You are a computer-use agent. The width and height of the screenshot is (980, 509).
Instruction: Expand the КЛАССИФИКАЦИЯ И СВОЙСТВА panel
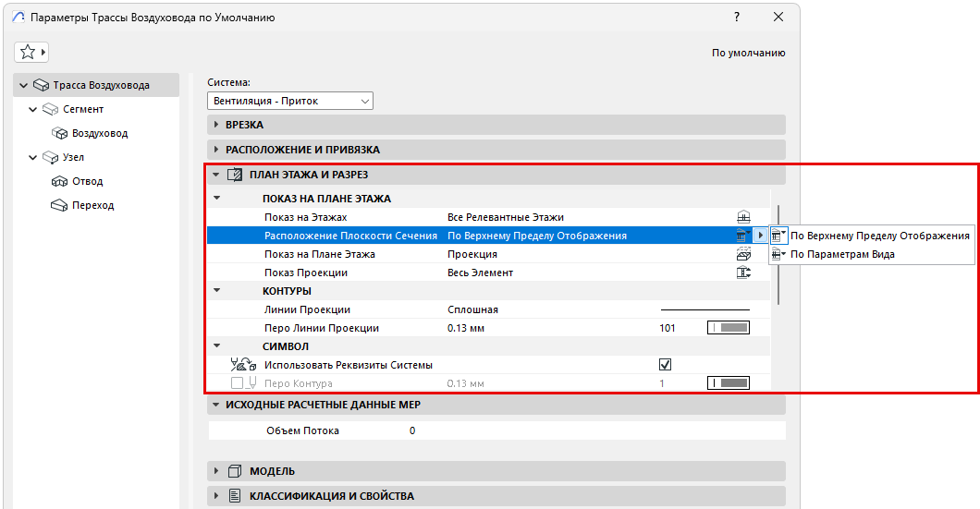[216, 496]
